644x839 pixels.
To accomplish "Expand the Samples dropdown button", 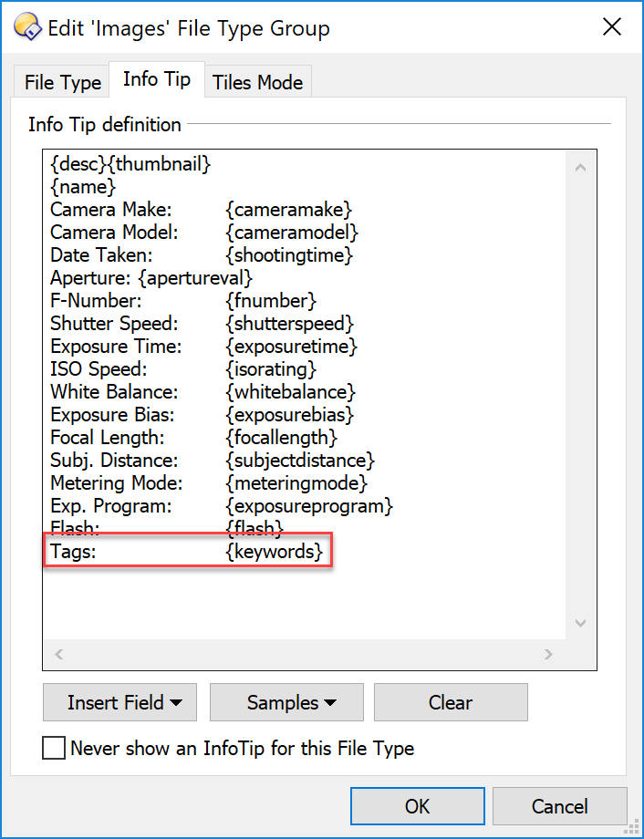I will point(287,702).
